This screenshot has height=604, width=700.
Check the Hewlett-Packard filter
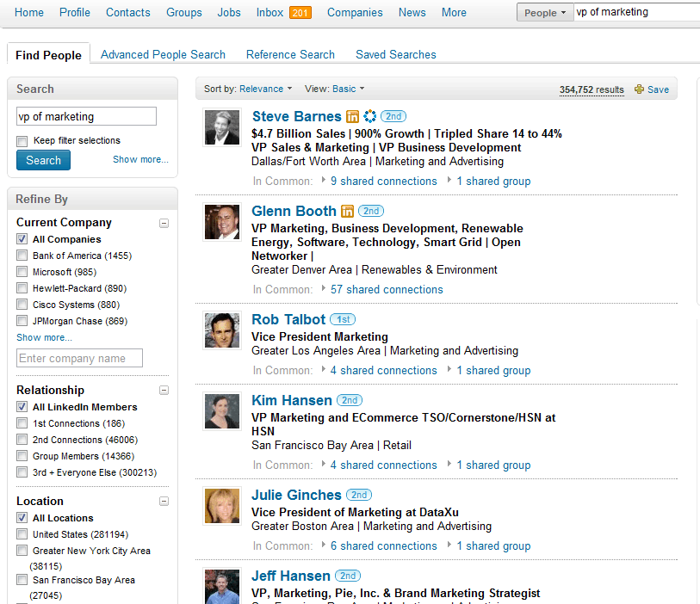pyautogui.click(x=22, y=288)
